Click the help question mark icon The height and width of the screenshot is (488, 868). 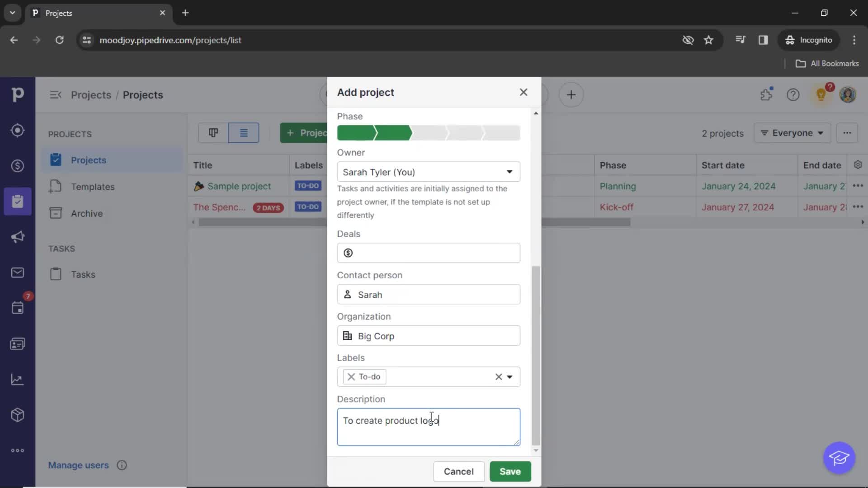[x=793, y=95]
